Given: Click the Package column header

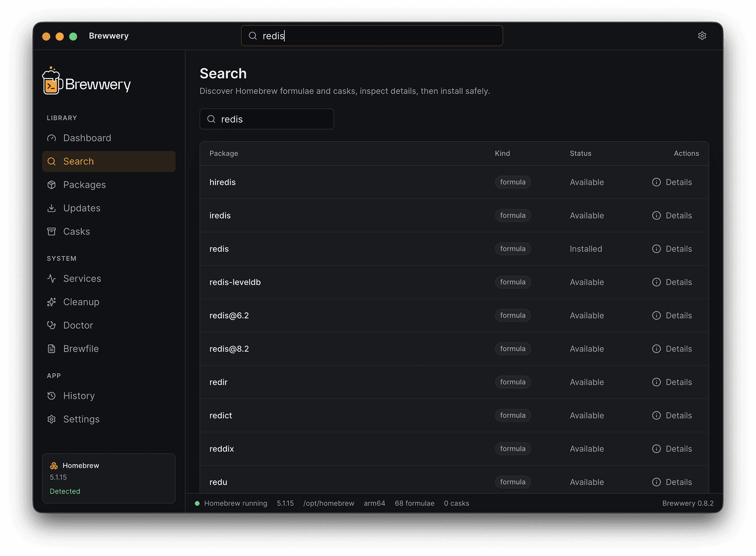Looking at the screenshot, I should (x=224, y=154).
